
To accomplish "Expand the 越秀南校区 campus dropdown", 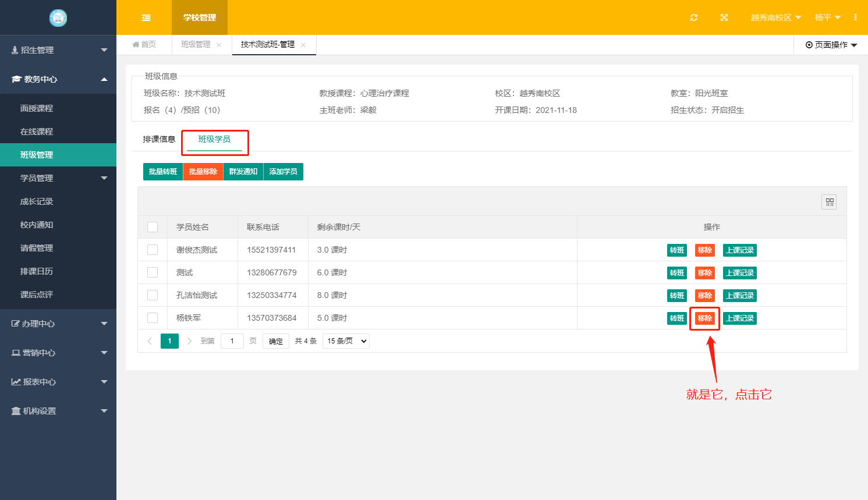I will click(x=775, y=17).
